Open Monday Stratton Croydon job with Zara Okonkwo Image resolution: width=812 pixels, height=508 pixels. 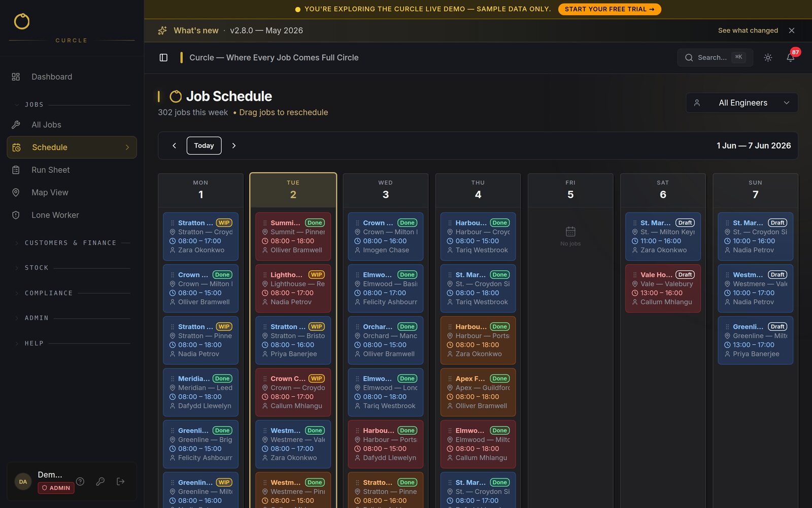pyautogui.click(x=200, y=236)
